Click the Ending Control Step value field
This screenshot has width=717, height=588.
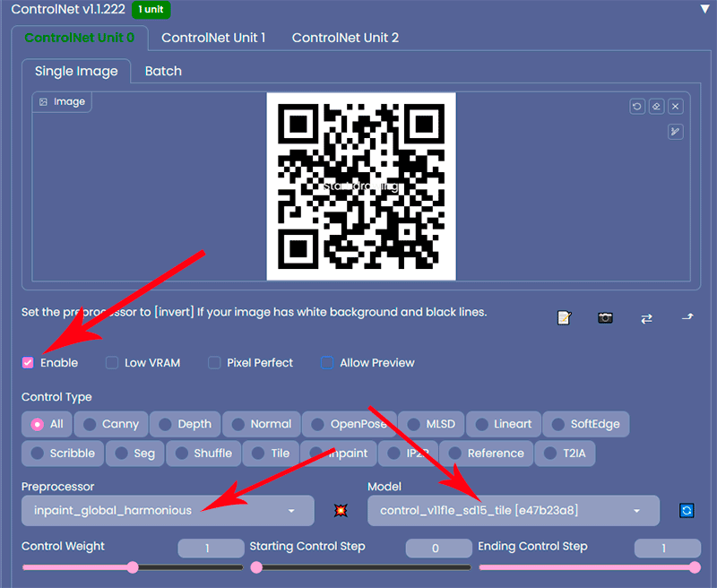[x=667, y=548]
